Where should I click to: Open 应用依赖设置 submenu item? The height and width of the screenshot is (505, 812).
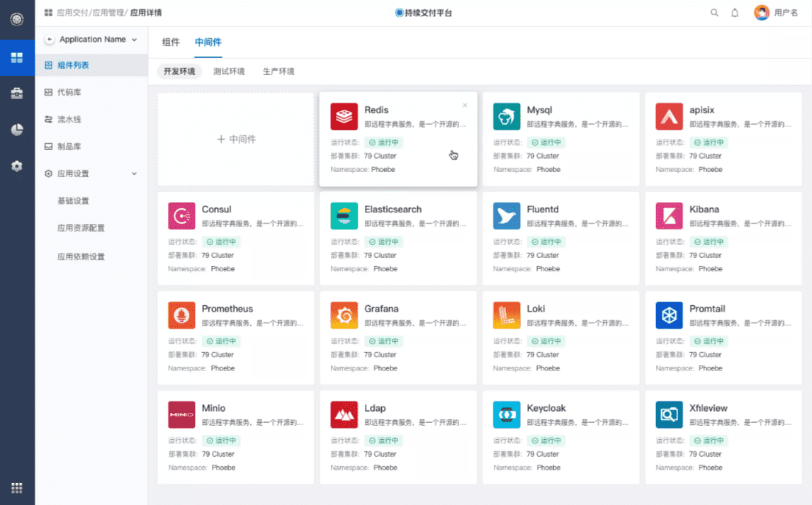coord(81,256)
